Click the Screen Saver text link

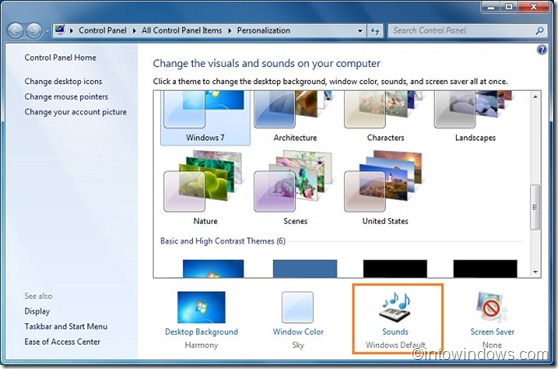point(492,332)
